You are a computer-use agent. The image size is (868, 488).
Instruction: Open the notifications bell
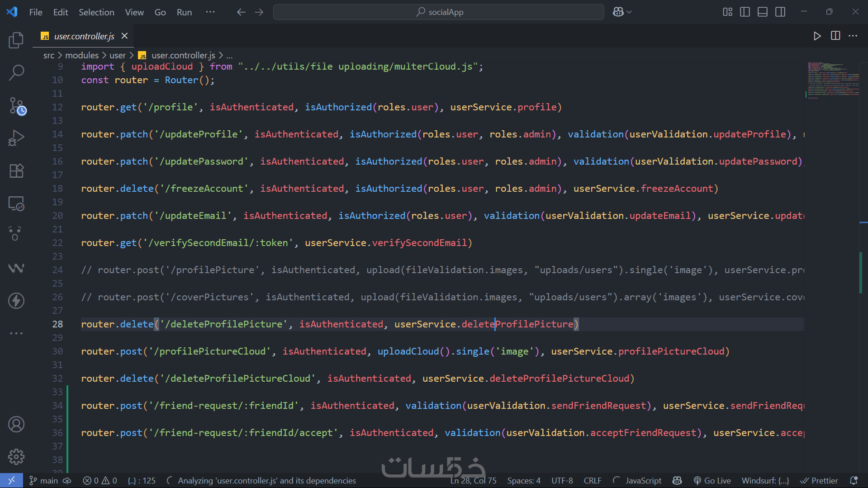[x=854, y=480]
